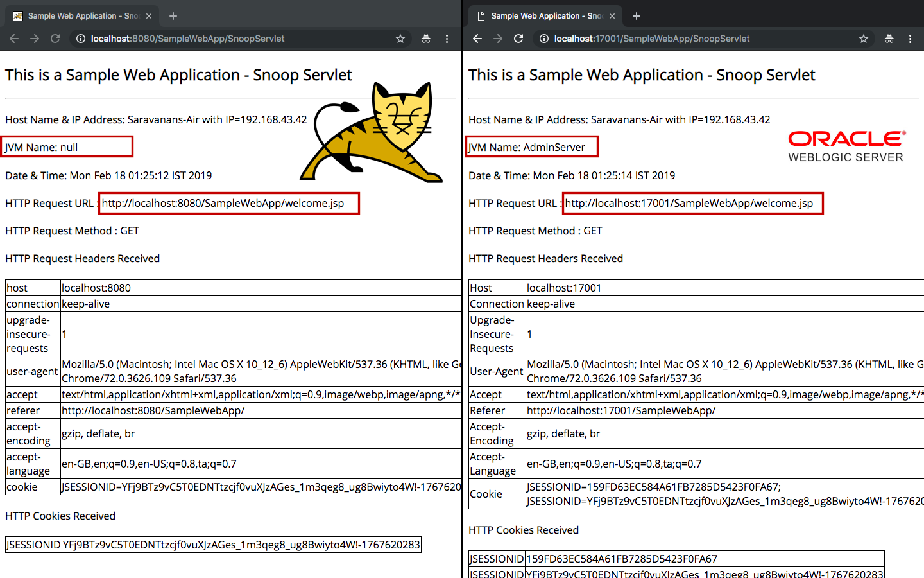The image size is (924, 578).
Task: Click the Oracle WebLogic Server logo
Action: click(x=847, y=146)
